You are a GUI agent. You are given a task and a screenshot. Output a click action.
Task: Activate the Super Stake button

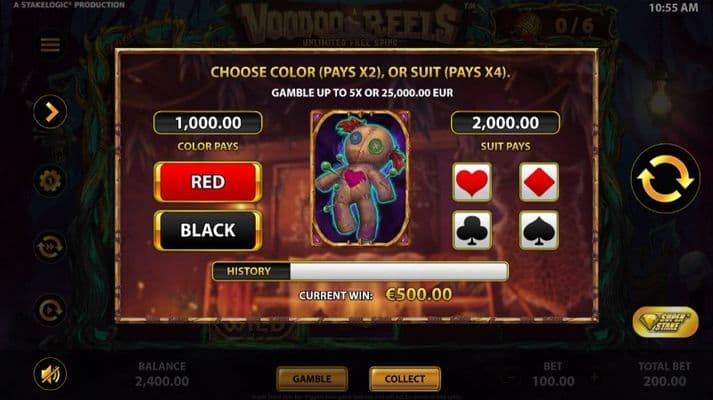tap(665, 322)
